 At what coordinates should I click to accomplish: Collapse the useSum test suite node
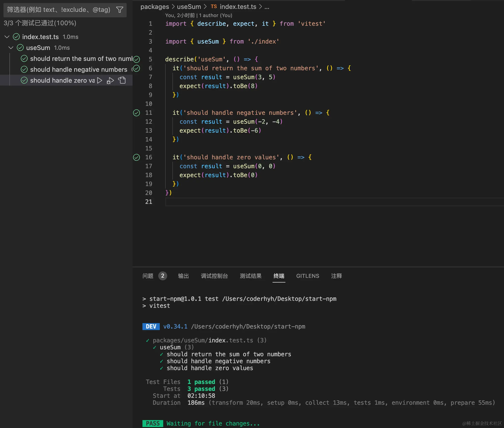click(11, 48)
